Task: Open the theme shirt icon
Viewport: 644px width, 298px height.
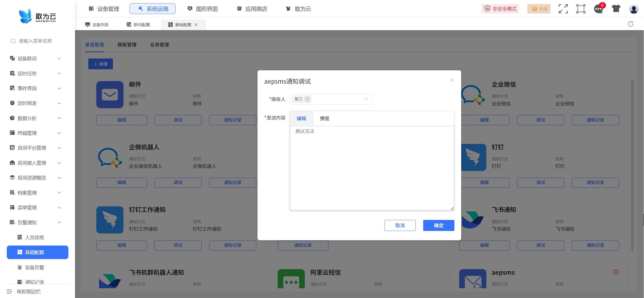Action: 616,9
